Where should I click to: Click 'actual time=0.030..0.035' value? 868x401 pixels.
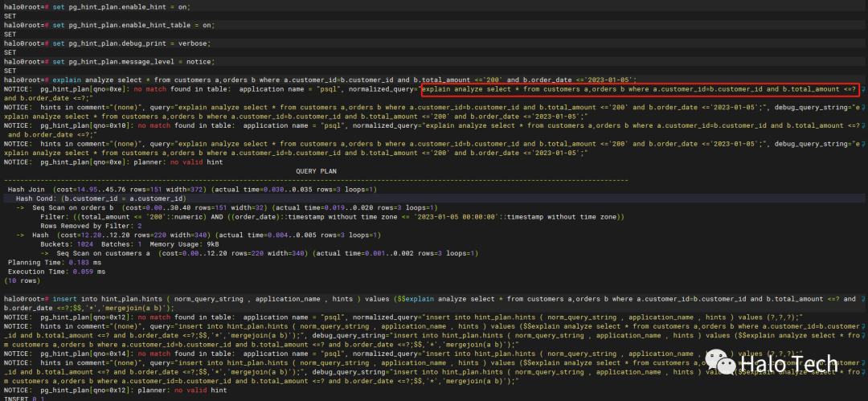[x=263, y=190]
